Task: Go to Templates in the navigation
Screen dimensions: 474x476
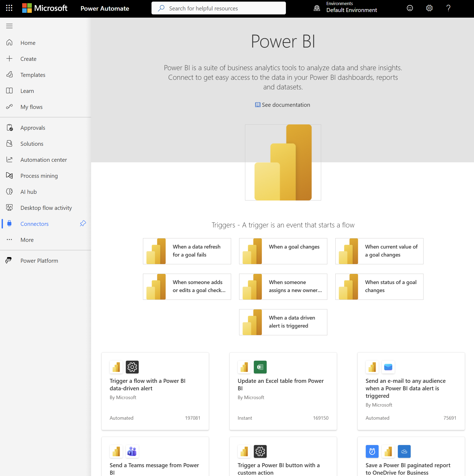Action: coord(33,75)
